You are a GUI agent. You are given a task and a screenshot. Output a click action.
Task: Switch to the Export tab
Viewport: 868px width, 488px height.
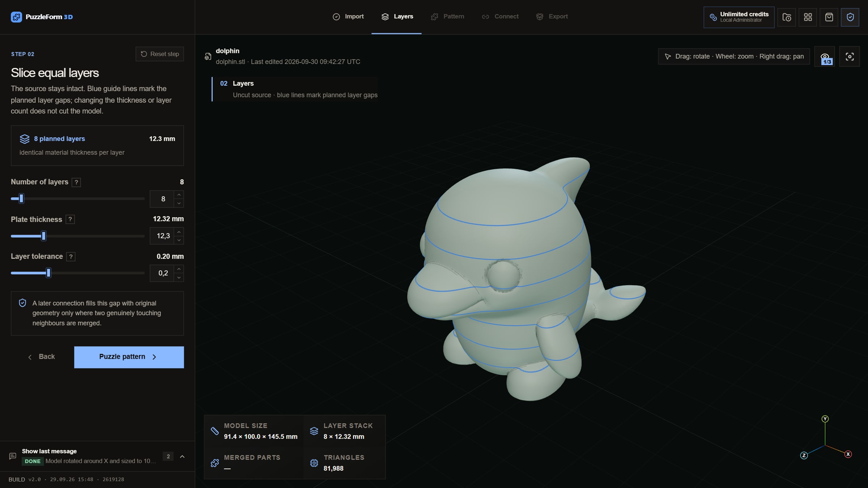552,17
